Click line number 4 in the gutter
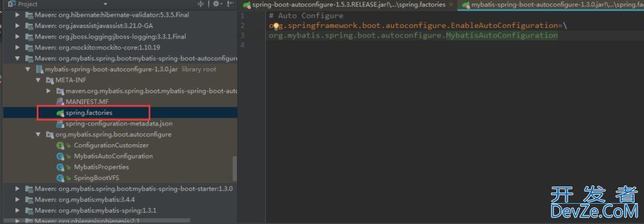The image size is (644, 224). 242,45
